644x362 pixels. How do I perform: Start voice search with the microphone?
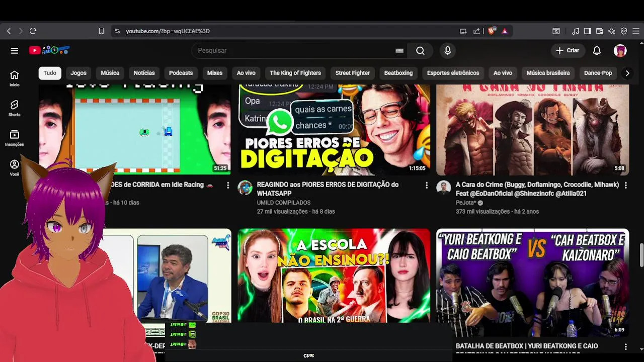(447, 50)
